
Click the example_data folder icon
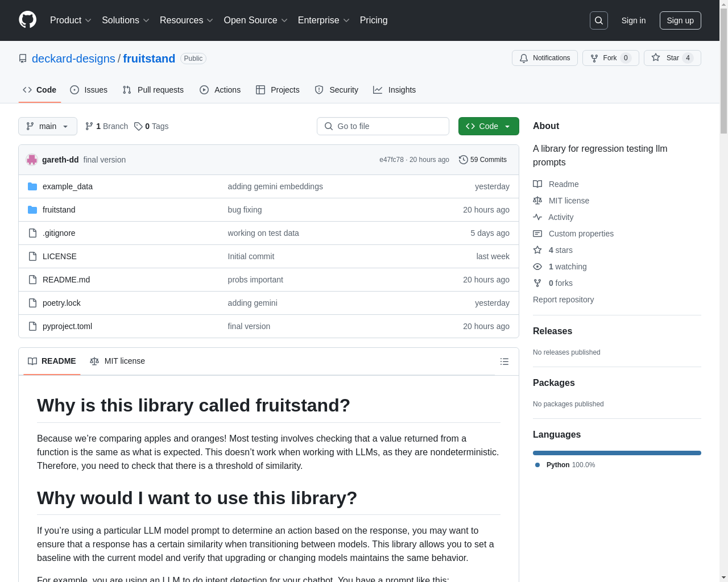(x=32, y=186)
